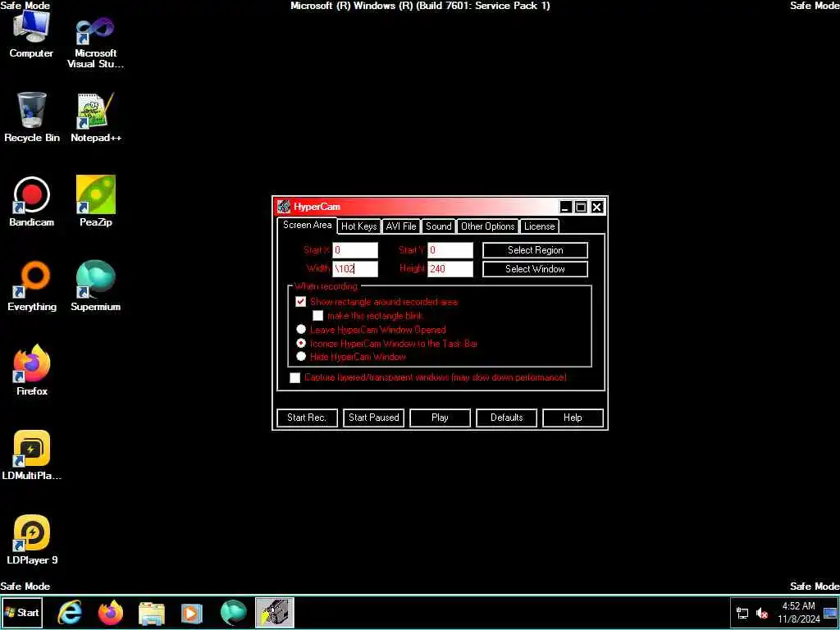840x630 pixels.
Task: Switch to the Hot Keys tab
Action: (x=359, y=226)
